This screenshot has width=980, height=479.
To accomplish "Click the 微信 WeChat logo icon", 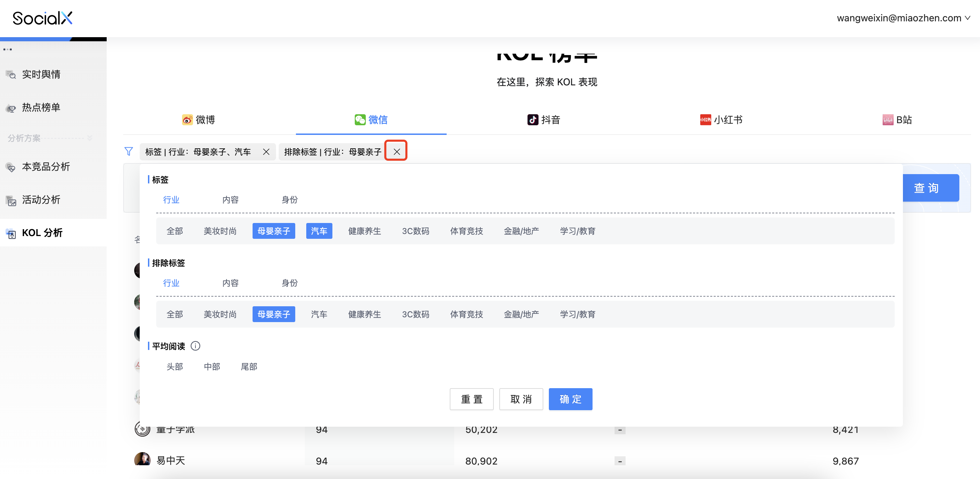I will (x=360, y=120).
